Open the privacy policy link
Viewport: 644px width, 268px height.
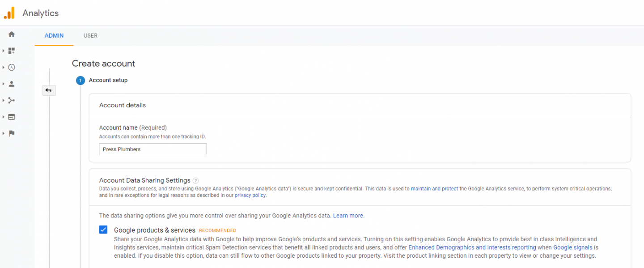(250, 195)
